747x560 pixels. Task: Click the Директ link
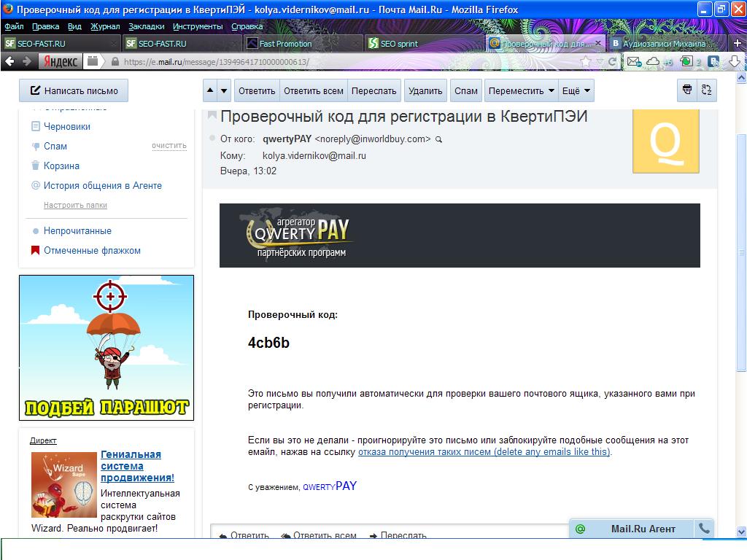43,440
